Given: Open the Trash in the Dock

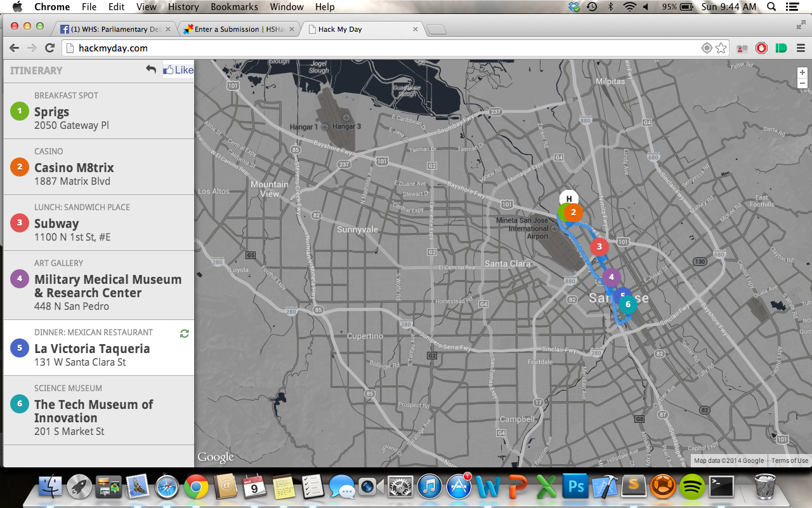Looking at the screenshot, I should pos(765,487).
